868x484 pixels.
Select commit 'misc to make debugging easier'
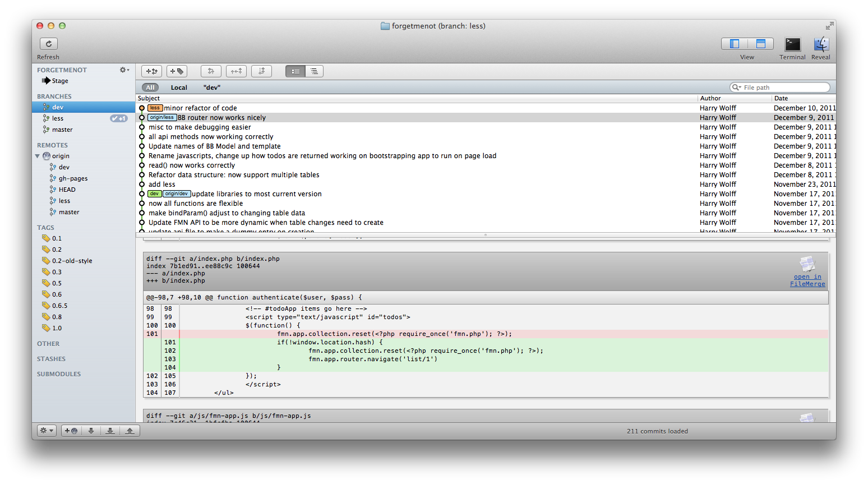[x=486, y=127]
